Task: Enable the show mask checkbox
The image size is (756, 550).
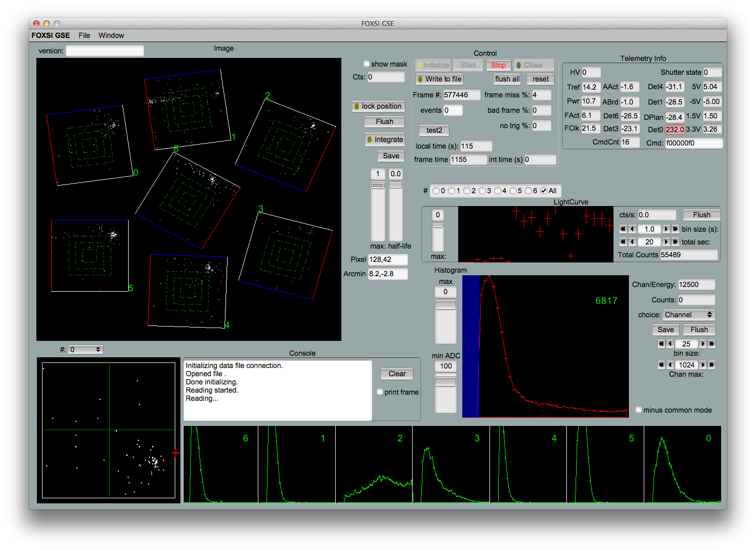Action: (366, 64)
